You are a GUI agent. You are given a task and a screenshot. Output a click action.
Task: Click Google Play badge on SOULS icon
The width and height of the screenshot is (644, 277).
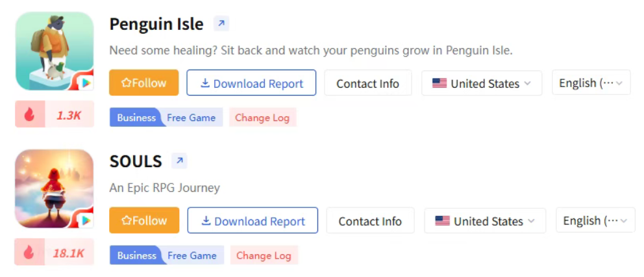tap(86, 221)
